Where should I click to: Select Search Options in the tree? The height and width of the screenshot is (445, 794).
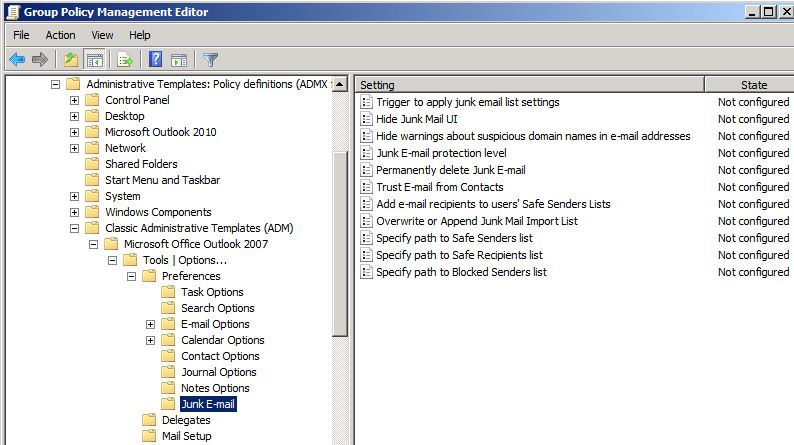click(x=218, y=308)
